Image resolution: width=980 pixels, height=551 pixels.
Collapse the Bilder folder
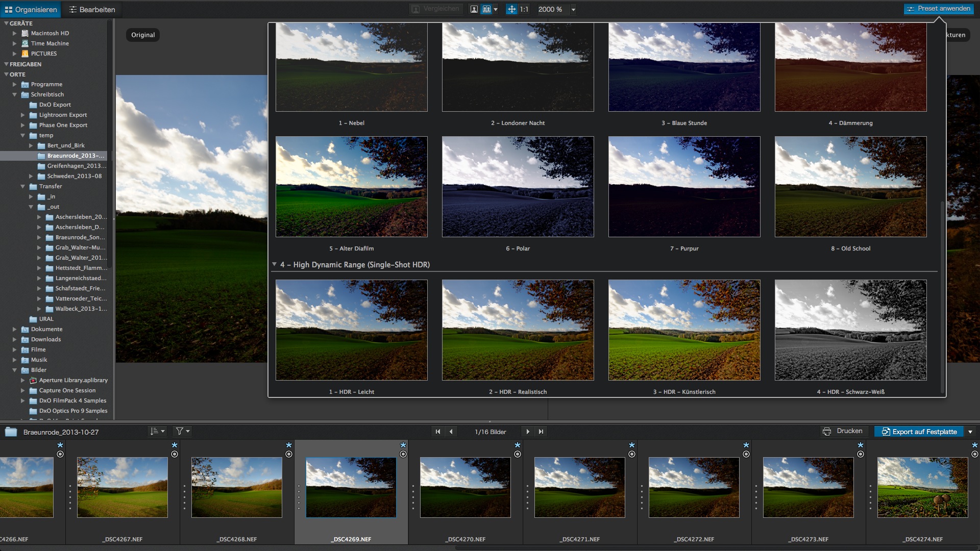coord(14,370)
